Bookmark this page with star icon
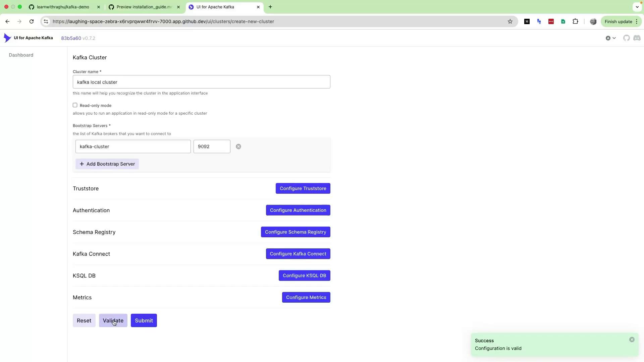 (x=510, y=21)
